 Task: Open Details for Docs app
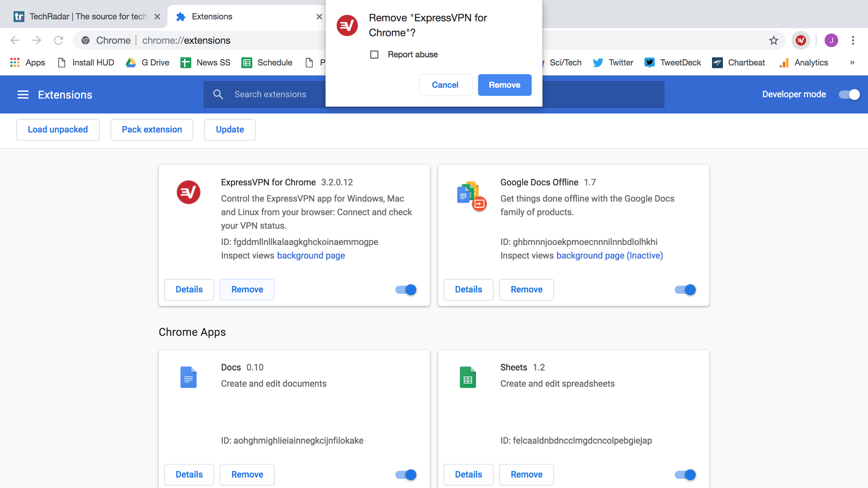[189, 474]
